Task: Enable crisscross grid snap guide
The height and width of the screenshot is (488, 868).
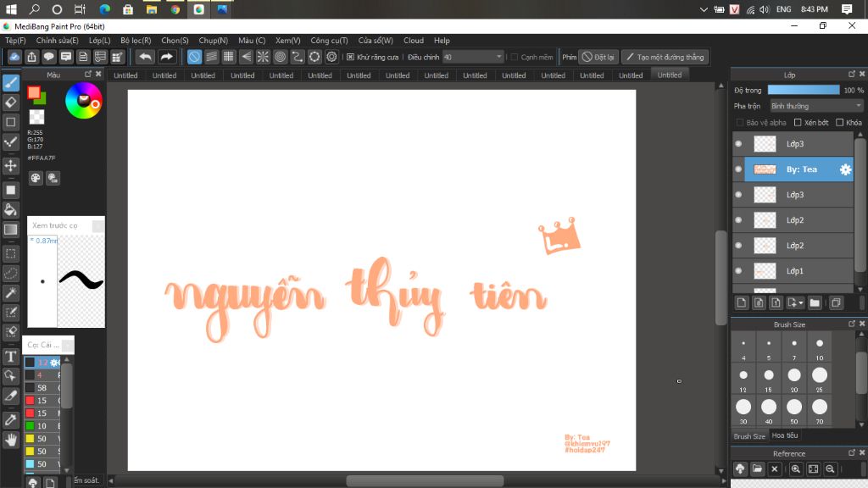Action: pyautogui.click(x=229, y=57)
